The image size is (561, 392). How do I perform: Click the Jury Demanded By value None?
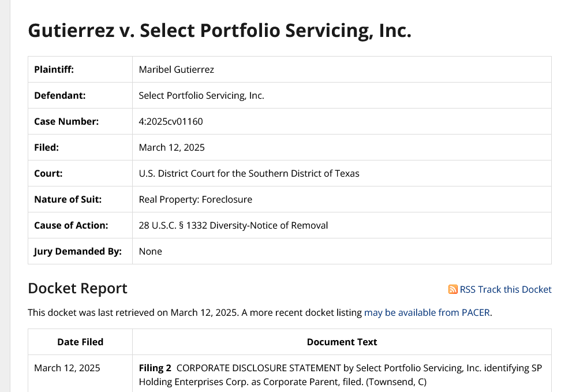(150, 251)
